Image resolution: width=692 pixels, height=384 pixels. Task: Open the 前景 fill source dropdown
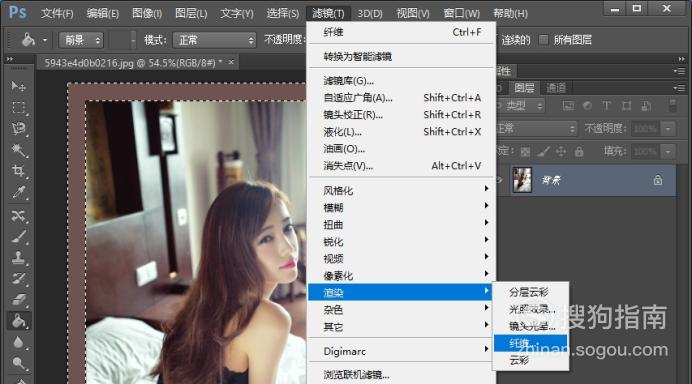81,40
